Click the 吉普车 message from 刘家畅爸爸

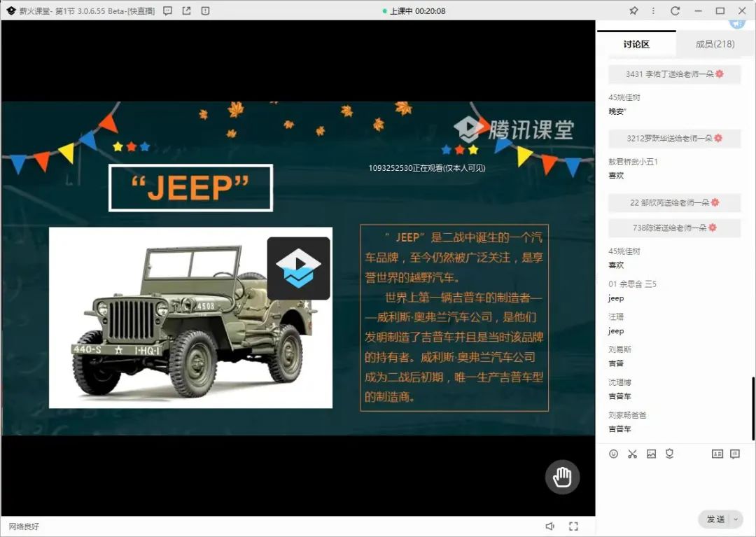pos(620,429)
